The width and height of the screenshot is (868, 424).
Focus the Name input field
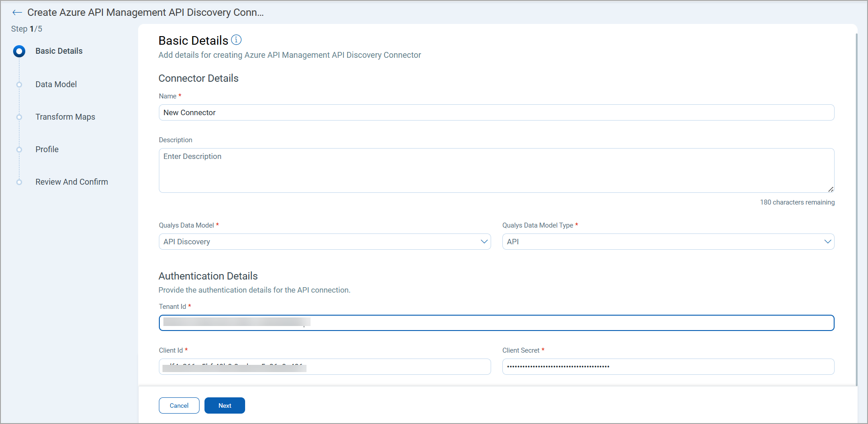[496, 112]
